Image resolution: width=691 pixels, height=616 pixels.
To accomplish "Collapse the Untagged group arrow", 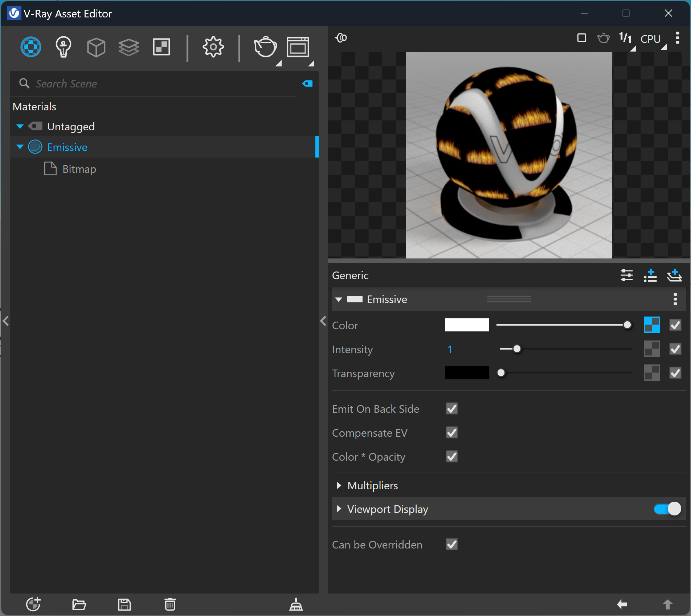I will click(x=20, y=126).
